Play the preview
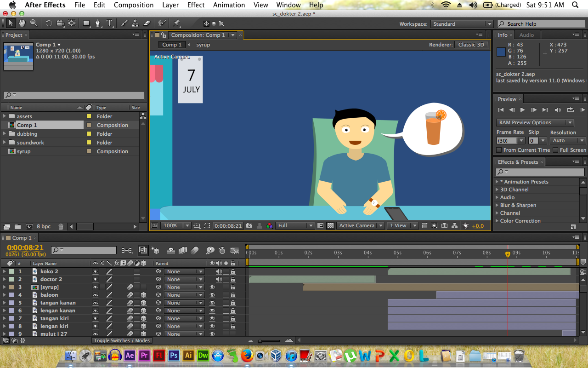This screenshot has height=368, width=588. point(522,110)
